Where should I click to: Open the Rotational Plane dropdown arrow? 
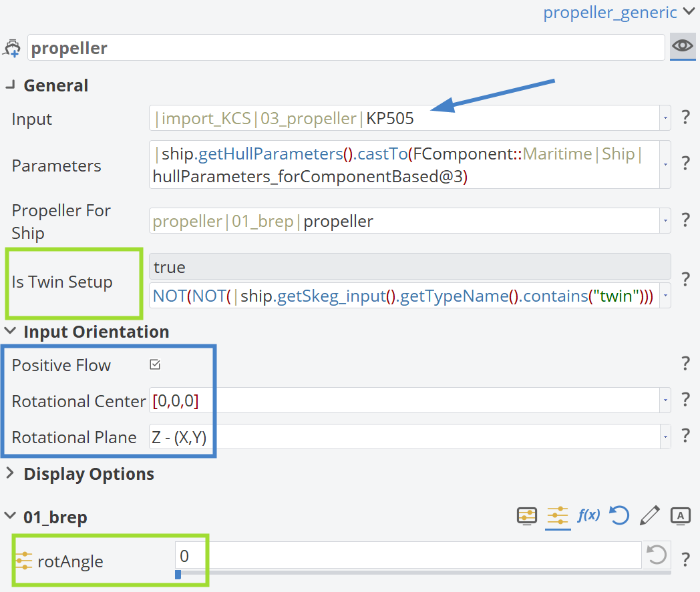[x=665, y=436]
